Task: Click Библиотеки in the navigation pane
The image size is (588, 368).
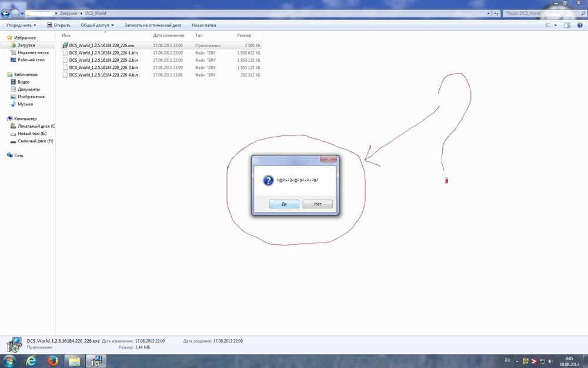Action: pyautogui.click(x=25, y=74)
